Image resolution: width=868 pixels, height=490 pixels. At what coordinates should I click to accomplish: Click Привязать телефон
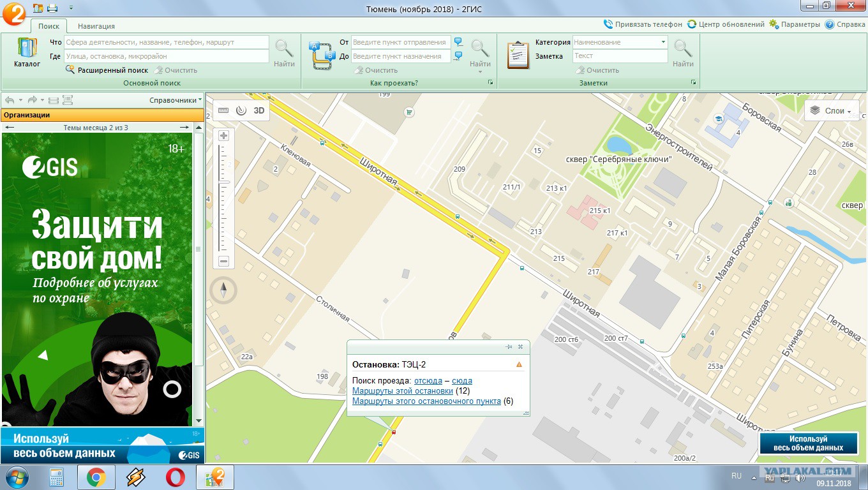click(643, 24)
